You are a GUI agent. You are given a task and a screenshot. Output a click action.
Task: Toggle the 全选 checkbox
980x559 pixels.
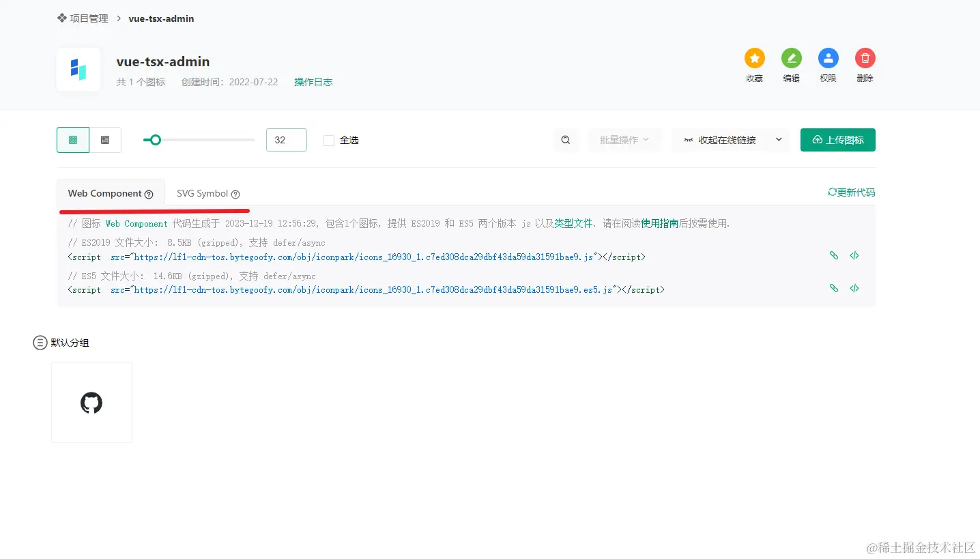coord(329,140)
